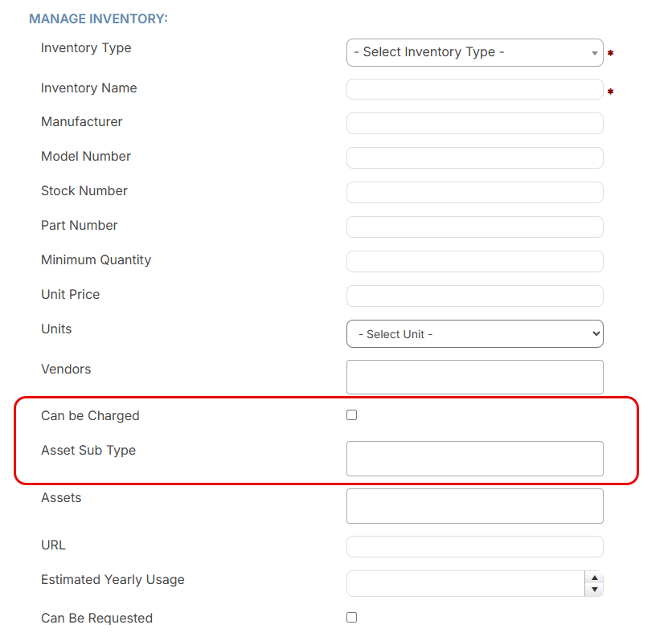Click the Inventory Type dropdown arrow
The height and width of the screenshot is (637, 672).
596,52
